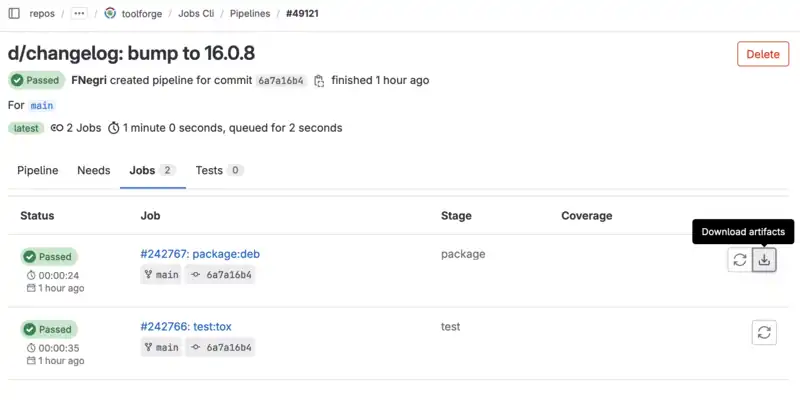This screenshot has height=400, width=800.
Task: Click the Jobs tab count badge 2
Action: click(167, 170)
